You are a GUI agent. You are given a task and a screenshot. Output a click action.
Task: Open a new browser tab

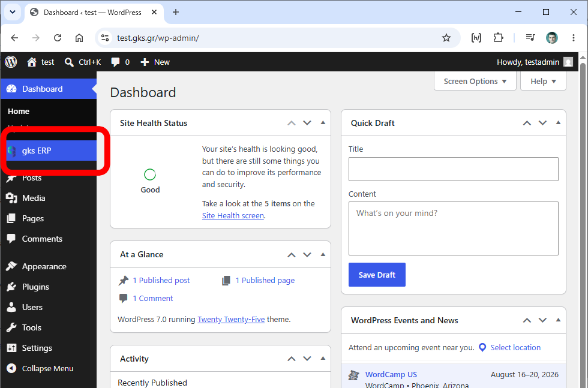pos(175,13)
